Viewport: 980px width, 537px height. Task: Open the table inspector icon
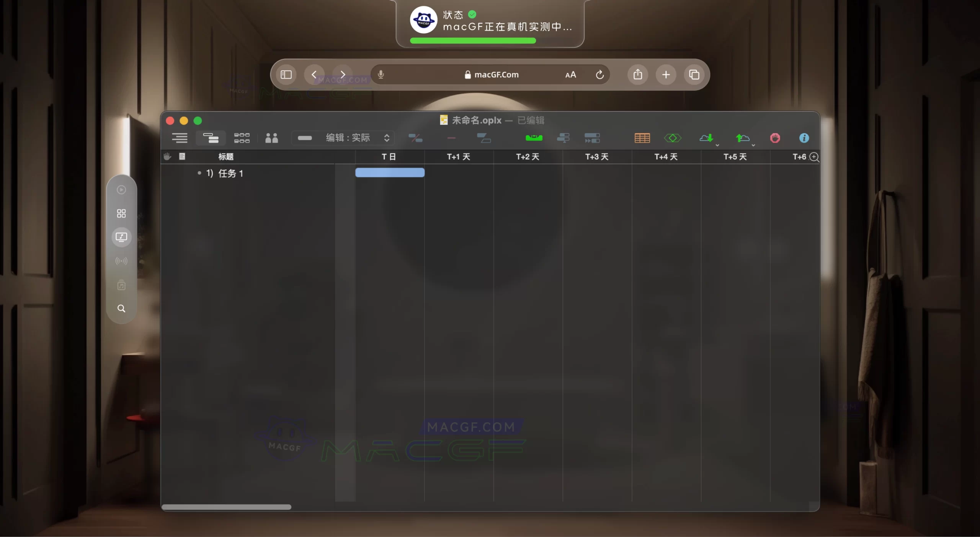[642, 138]
